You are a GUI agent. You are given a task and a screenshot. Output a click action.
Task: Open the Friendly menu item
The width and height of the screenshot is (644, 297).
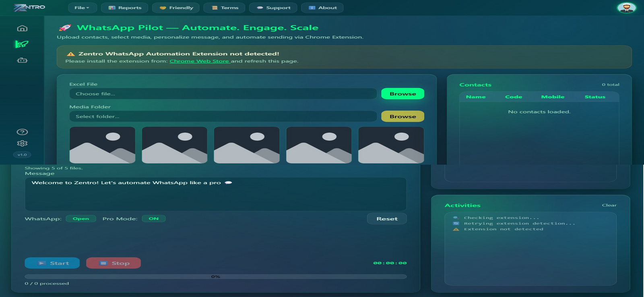click(176, 8)
